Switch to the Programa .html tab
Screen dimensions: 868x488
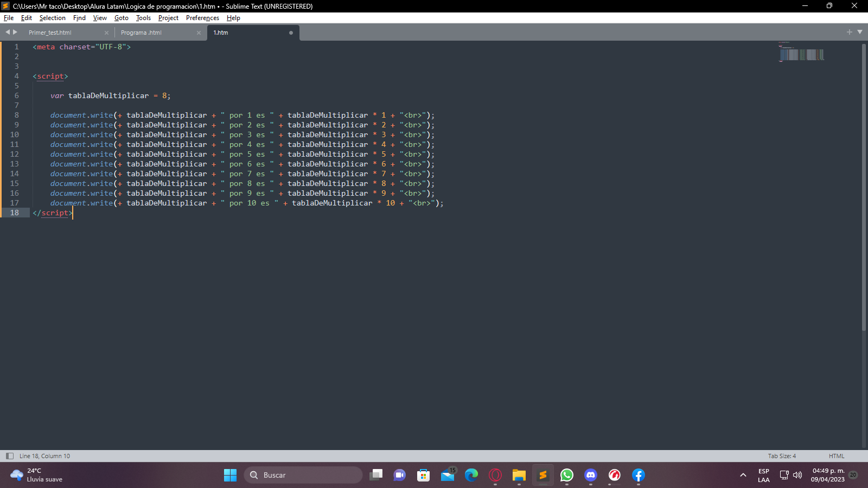pos(141,33)
